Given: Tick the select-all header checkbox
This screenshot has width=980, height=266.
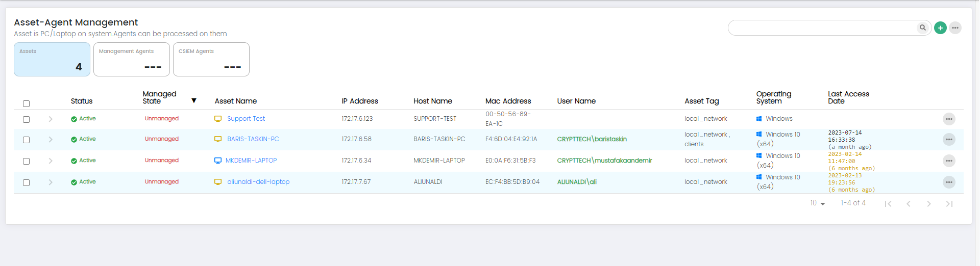Looking at the screenshot, I should point(27,104).
